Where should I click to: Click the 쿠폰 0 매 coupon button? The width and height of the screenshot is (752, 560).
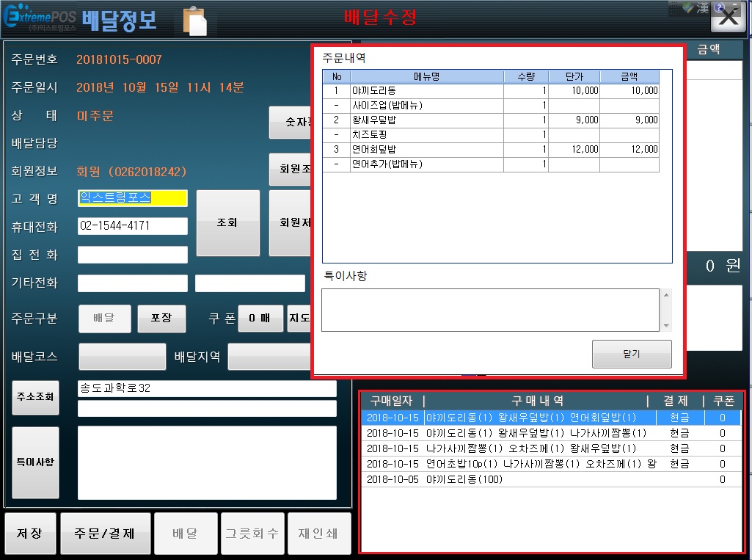[260, 319]
